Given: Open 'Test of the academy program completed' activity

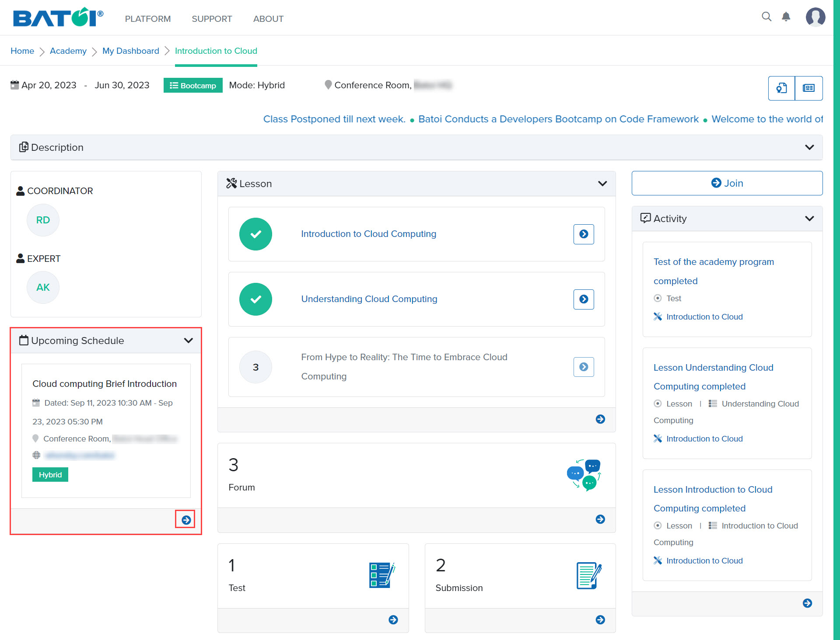Looking at the screenshot, I should click(x=714, y=271).
